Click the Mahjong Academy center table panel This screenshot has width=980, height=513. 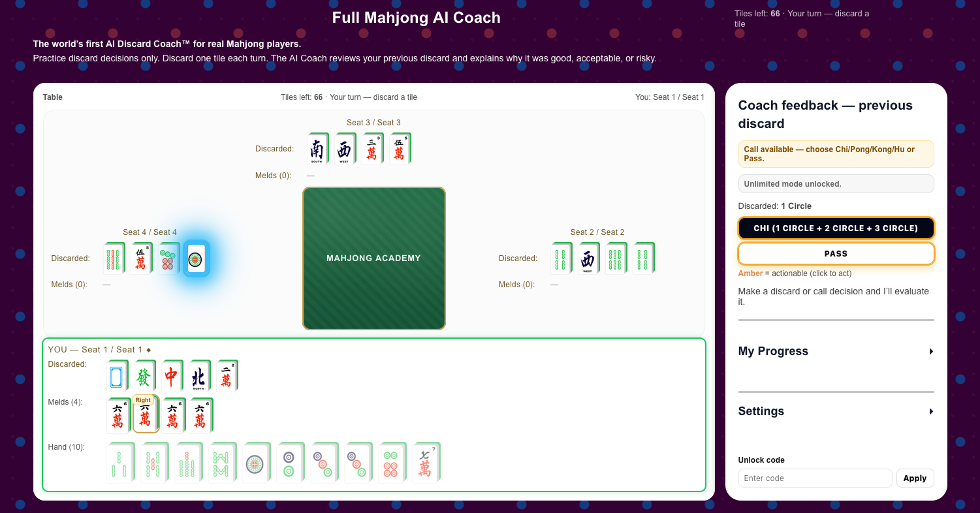pyautogui.click(x=374, y=258)
